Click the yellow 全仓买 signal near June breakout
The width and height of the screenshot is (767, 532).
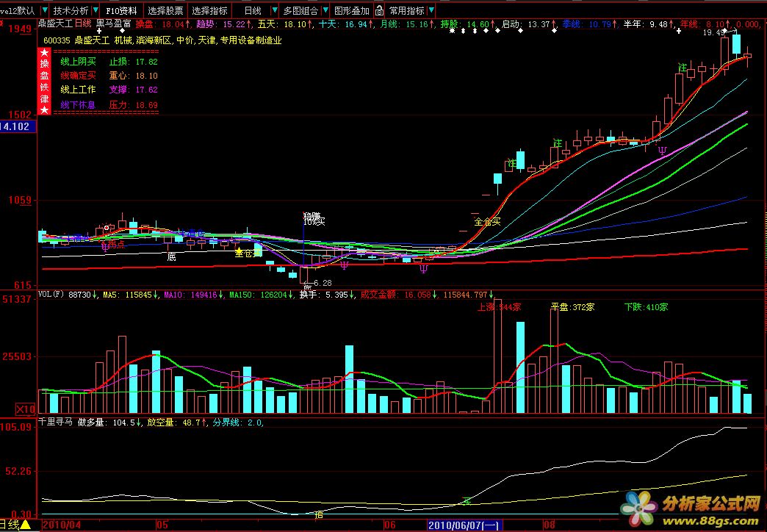tap(488, 222)
